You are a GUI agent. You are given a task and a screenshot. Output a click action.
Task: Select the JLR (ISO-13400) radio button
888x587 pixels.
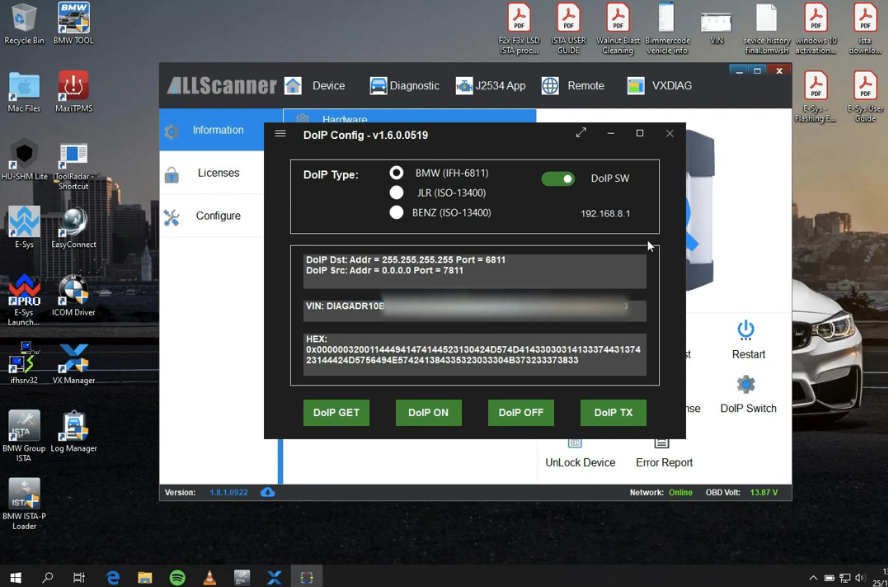tap(396, 192)
